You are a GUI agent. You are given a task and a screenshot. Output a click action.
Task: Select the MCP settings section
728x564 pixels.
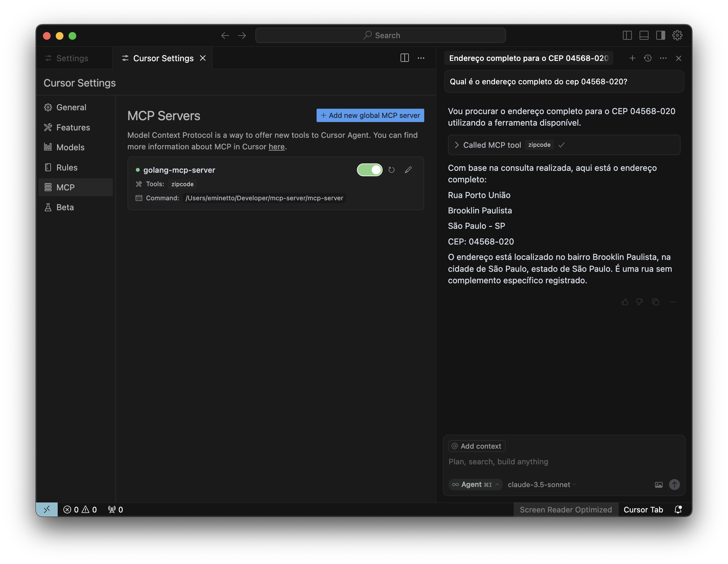coord(76,187)
